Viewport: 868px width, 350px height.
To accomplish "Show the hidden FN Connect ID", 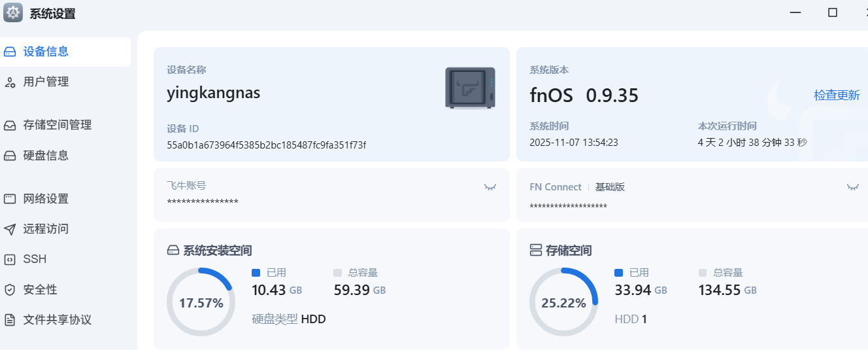I will [852, 187].
